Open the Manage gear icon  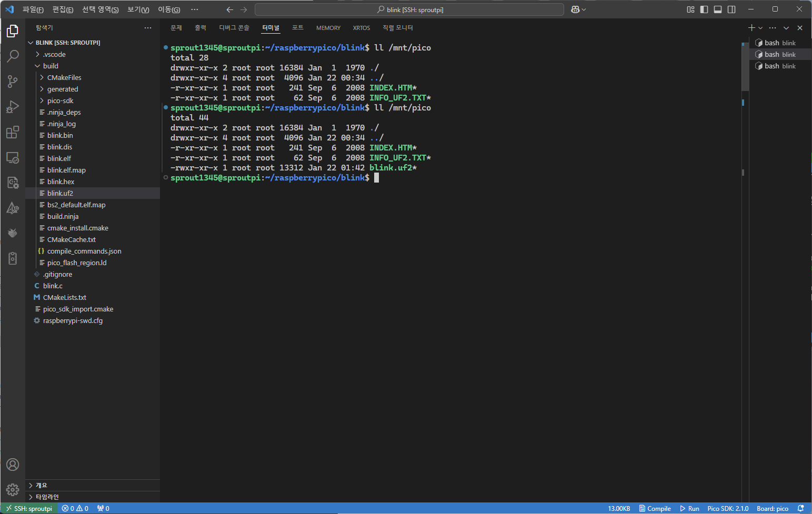click(x=13, y=490)
